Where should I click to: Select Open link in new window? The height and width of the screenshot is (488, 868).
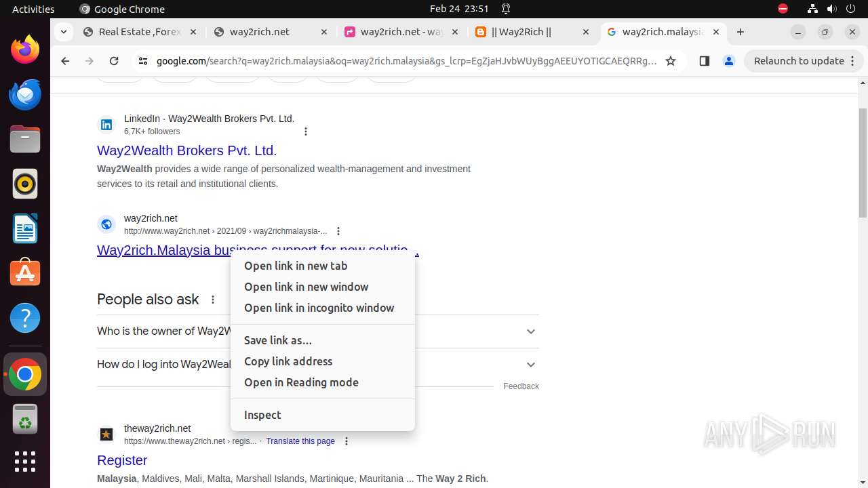(x=323, y=287)
